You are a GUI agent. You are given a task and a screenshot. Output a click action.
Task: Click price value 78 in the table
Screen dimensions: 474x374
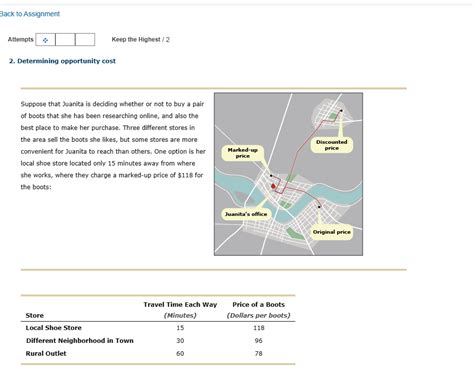tap(258, 353)
